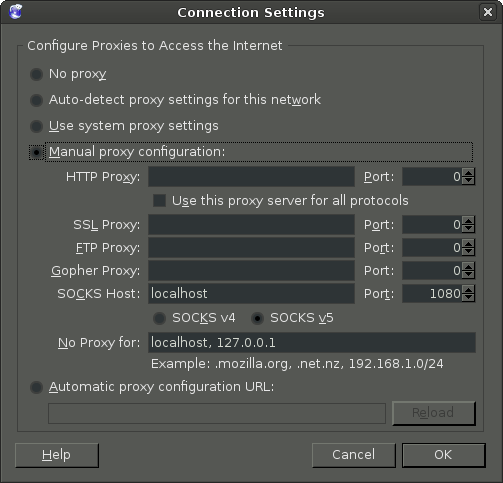The height and width of the screenshot is (483, 503).
Task: Decrease the Gopher Proxy port value
Action: tap(469, 274)
